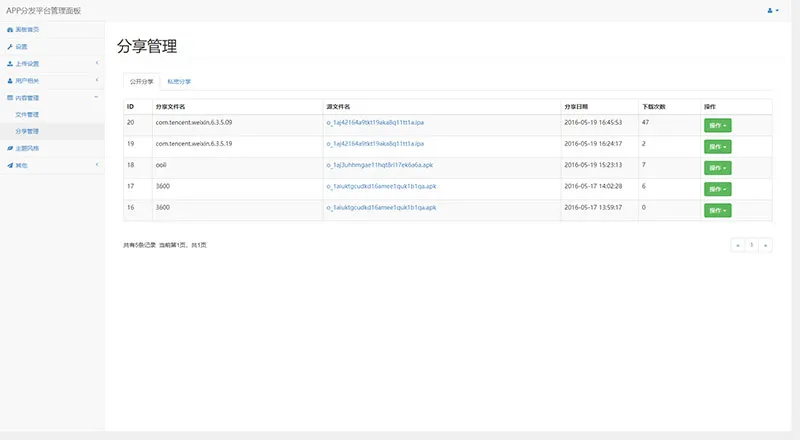This screenshot has height=440, width=800.
Task: Select the 公开分享 tab
Action: [140, 81]
